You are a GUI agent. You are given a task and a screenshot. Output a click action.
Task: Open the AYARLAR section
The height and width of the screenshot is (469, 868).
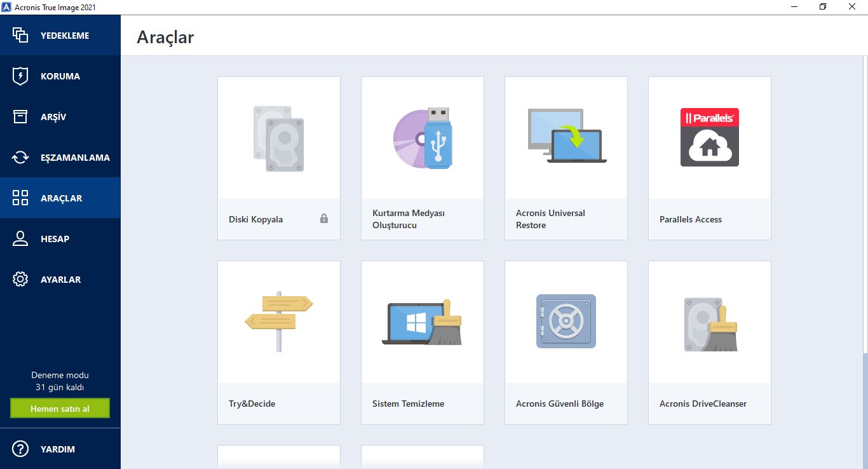[x=60, y=280]
